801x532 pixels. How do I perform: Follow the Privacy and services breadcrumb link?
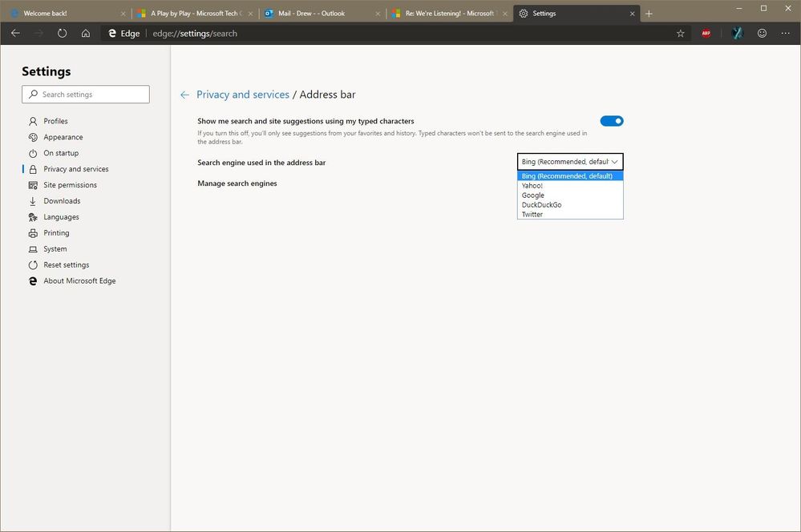click(x=243, y=95)
